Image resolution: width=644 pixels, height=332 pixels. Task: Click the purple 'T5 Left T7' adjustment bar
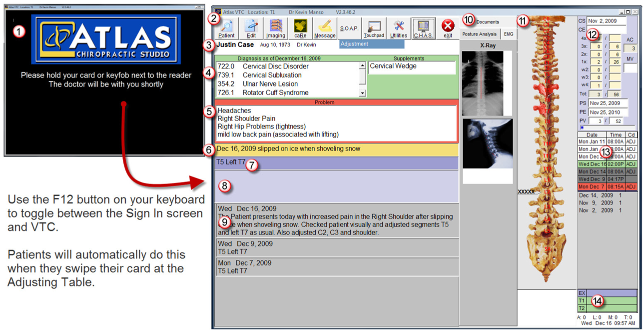[x=337, y=162]
